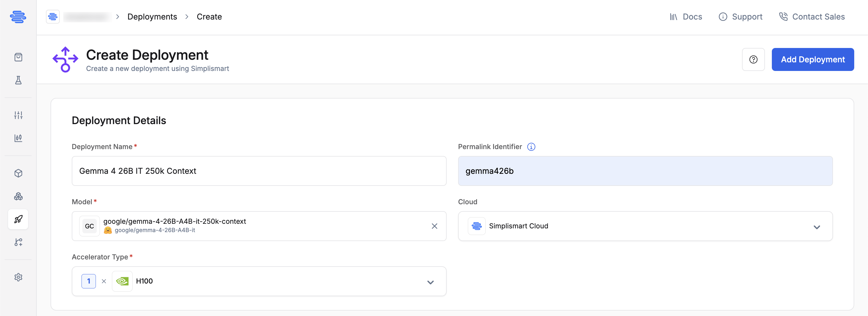Click the GC model badge

tap(89, 226)
